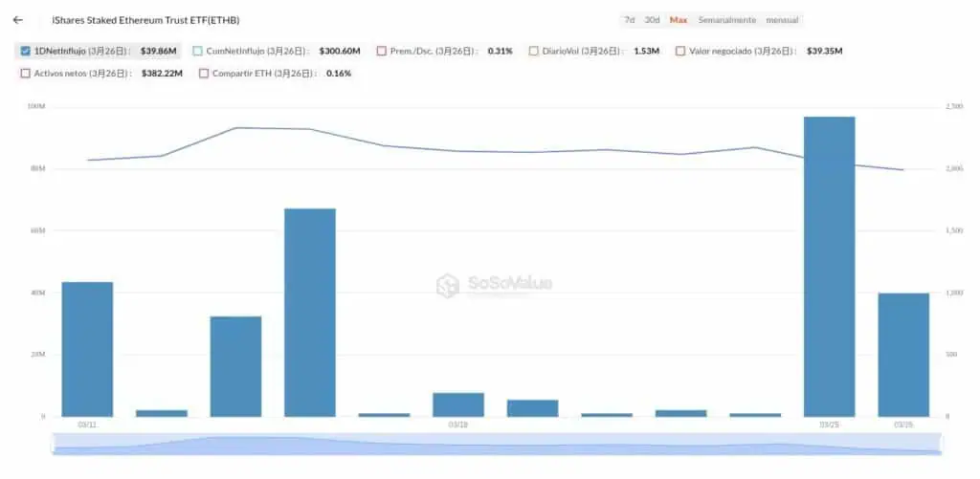The height and width of the screenshot is (479, 980).
Task: Switch to the Semanalmente view
Action: [x=726, y=20]
